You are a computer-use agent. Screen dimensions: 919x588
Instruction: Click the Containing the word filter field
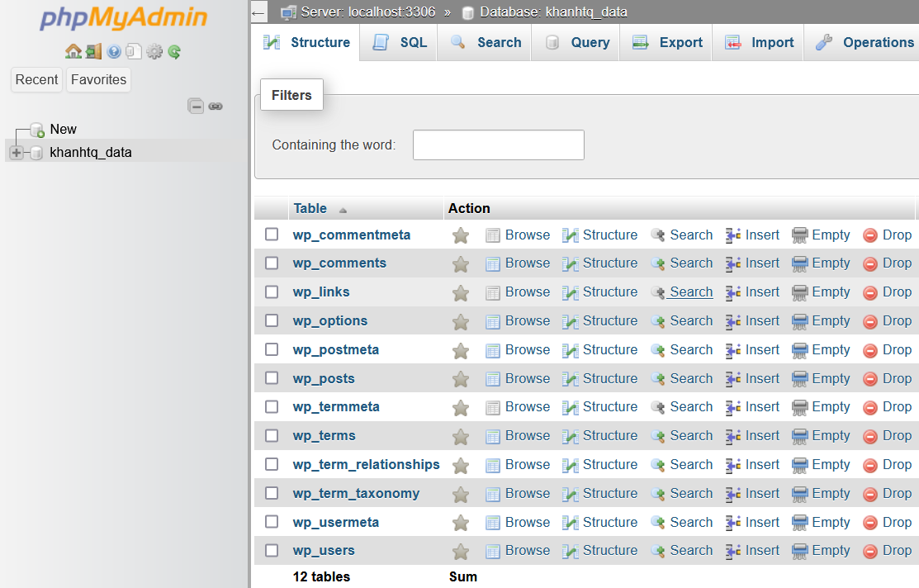(x=498, y=145)
